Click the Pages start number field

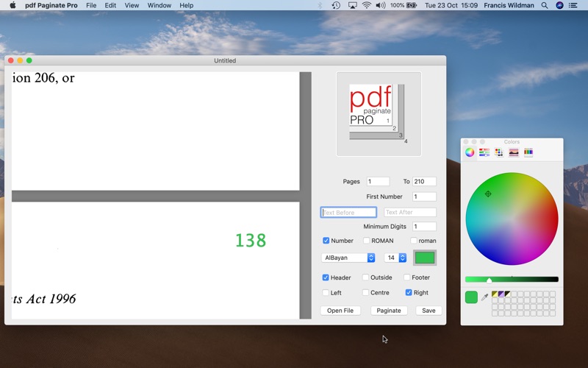pyautogui.click(x=378, y=181)
